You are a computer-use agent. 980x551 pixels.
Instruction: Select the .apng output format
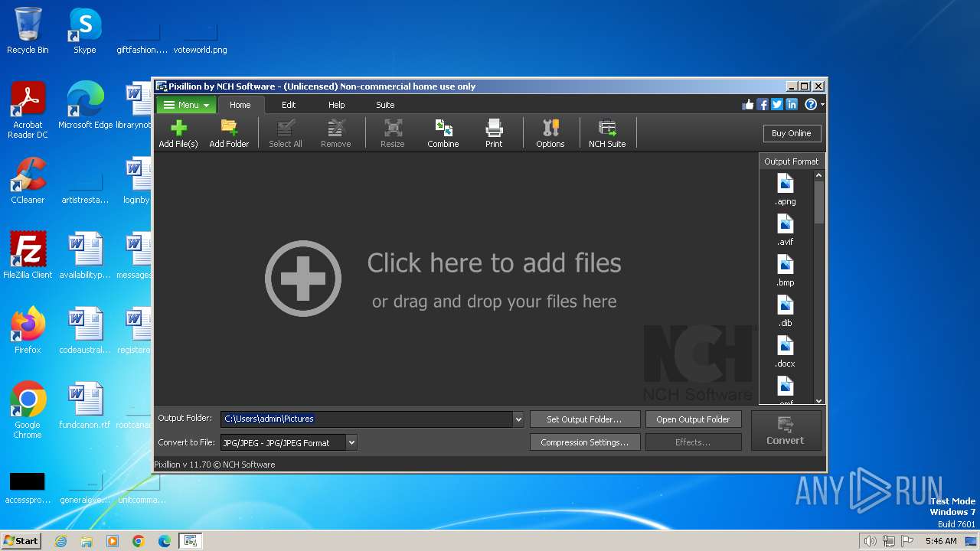coord(786,189)
